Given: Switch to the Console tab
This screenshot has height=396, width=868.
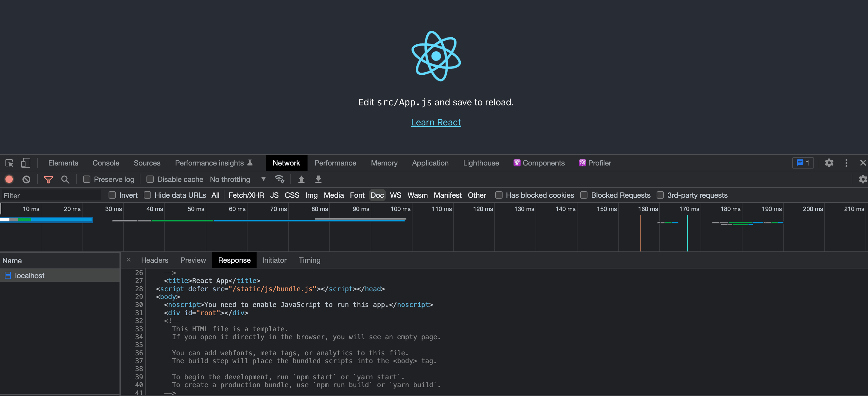Looking at the screenshot, I should 106,163.
